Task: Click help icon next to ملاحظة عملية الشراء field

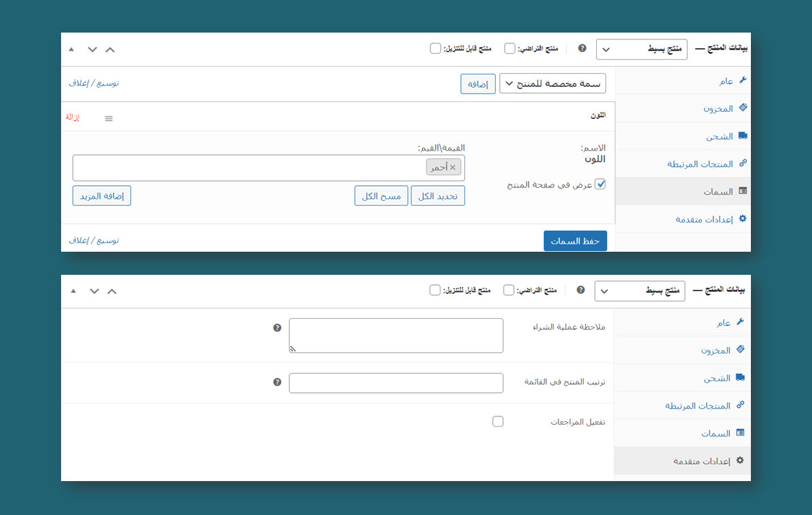Action: coord(277,328)
